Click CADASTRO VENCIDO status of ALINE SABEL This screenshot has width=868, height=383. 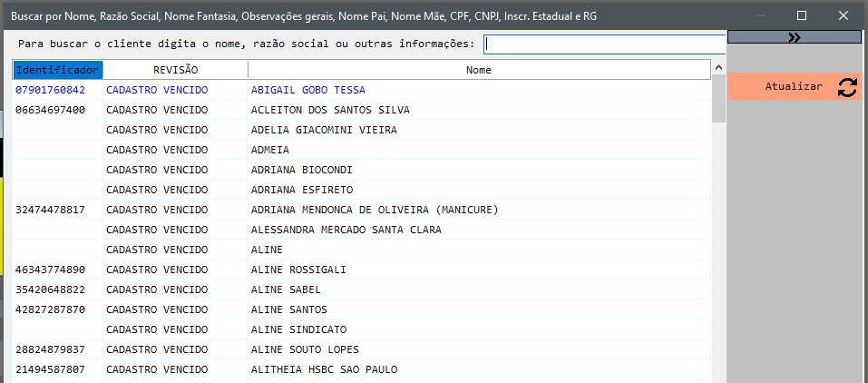coord(157,290)
